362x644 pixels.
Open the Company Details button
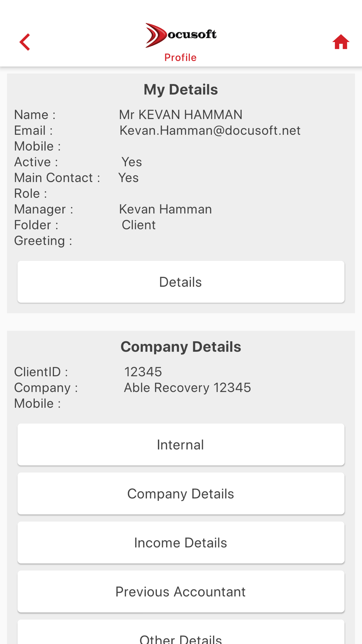coord(181,493)
